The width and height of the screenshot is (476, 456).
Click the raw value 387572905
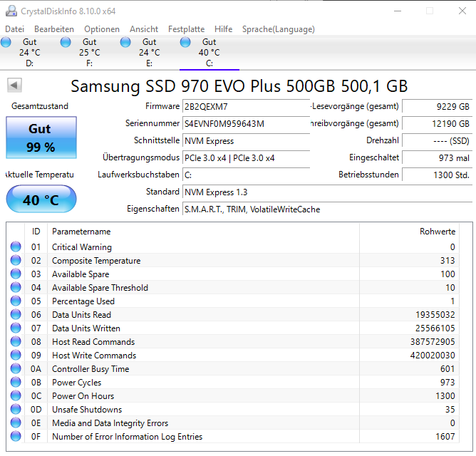433,342
